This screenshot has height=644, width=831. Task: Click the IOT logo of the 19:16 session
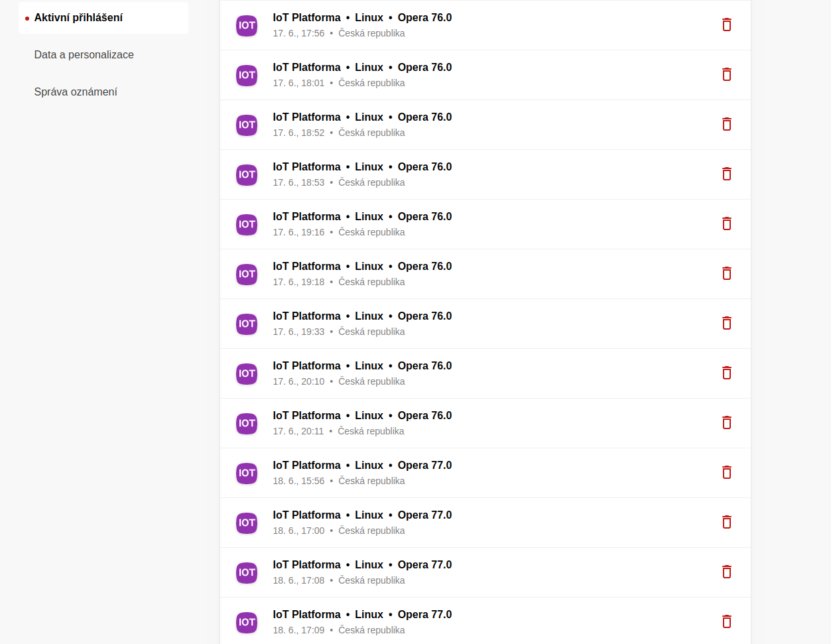click(x=247, y=224)
